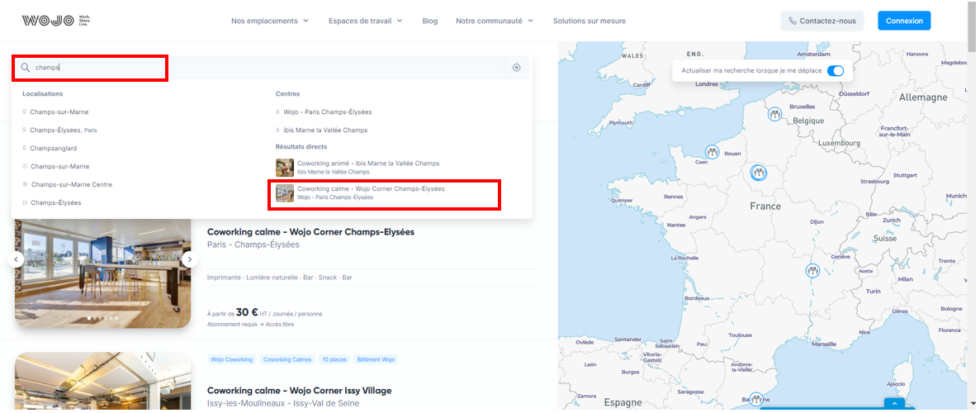Expand the Nos emplacements menu

pos(270,21)
